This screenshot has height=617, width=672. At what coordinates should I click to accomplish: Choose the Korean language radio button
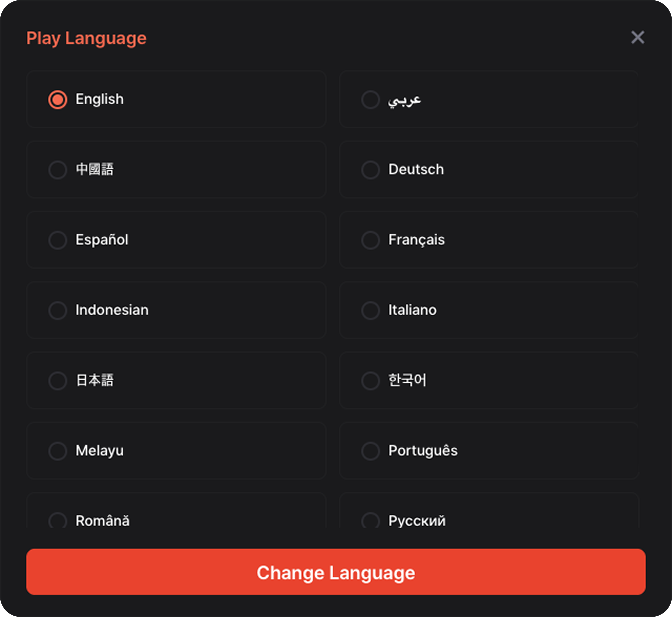370,381
